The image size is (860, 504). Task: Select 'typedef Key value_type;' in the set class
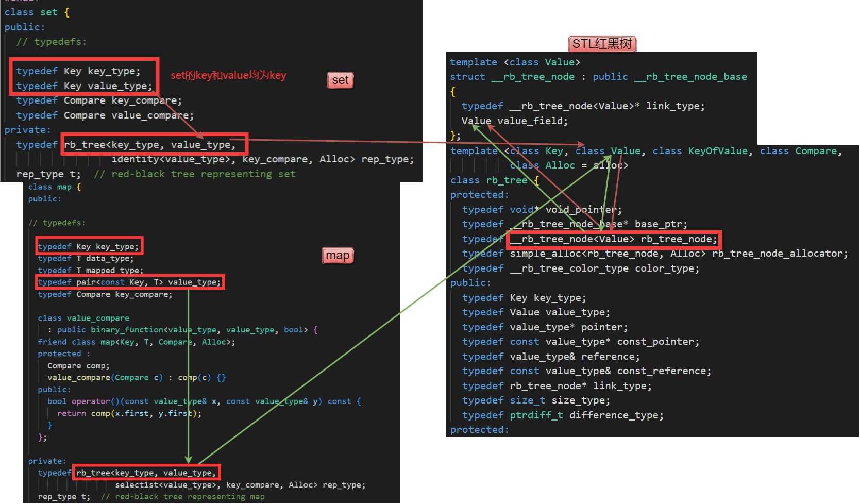[x=84, y=86]
